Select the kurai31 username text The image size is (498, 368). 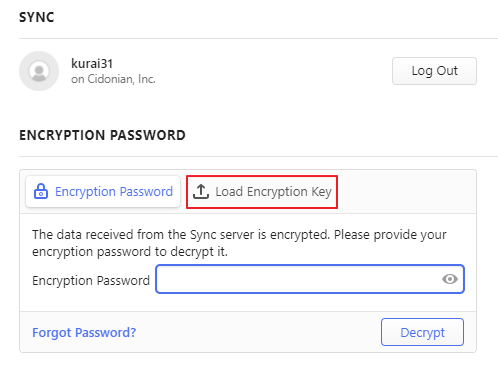92,63
